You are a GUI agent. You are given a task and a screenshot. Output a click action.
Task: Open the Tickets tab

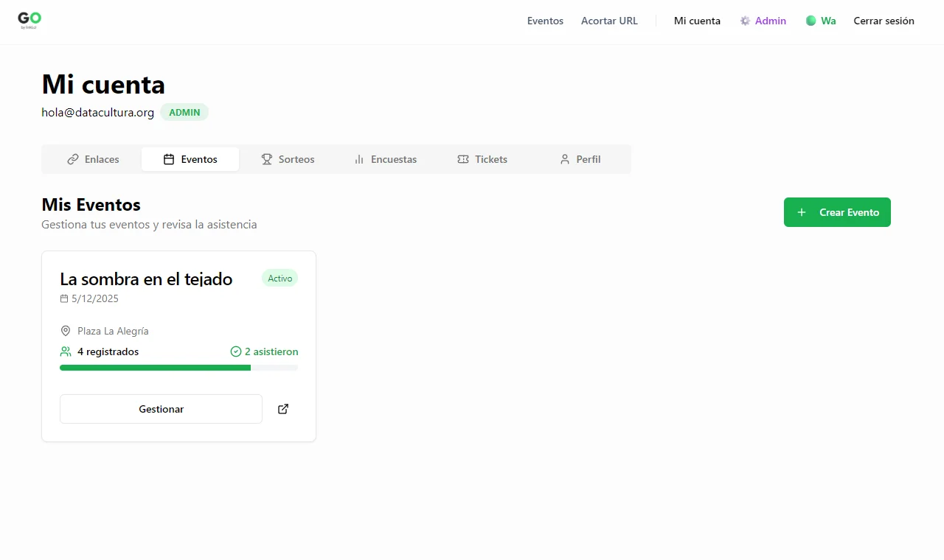pos(483,159)
